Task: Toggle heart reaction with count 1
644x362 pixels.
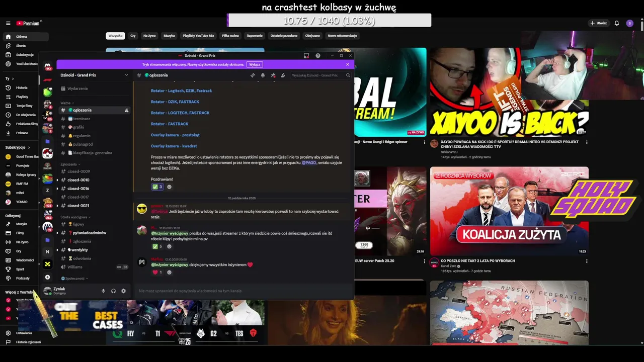Action: [157, 272]
